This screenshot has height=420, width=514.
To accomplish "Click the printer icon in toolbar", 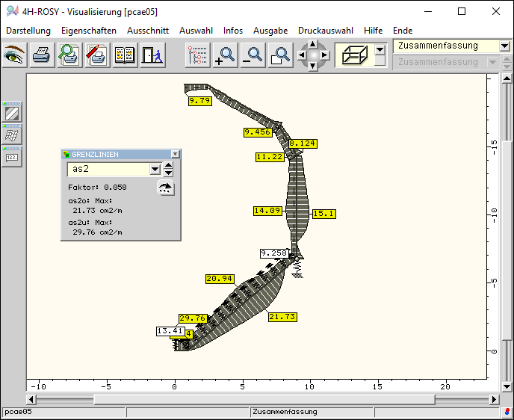I will [x=43, y=55].
